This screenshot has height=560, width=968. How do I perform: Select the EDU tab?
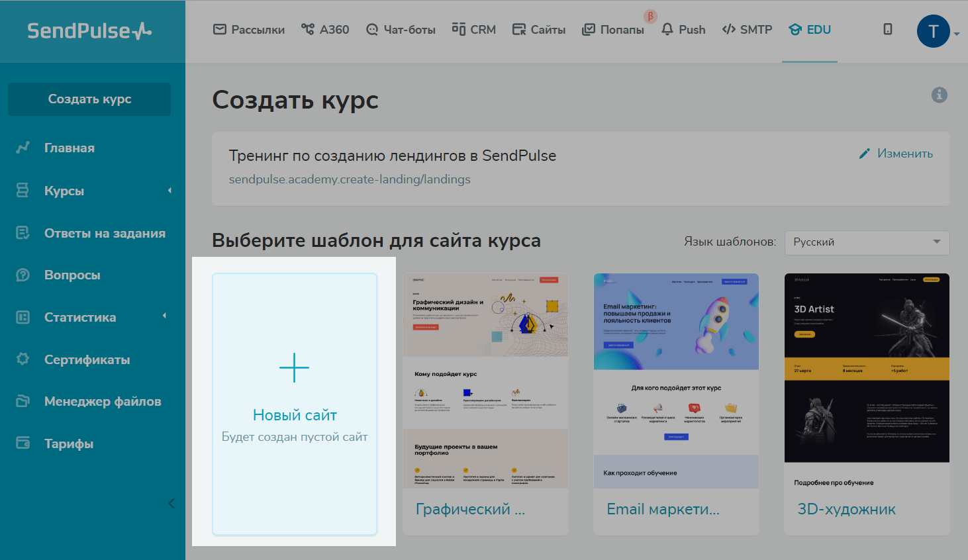810,29
